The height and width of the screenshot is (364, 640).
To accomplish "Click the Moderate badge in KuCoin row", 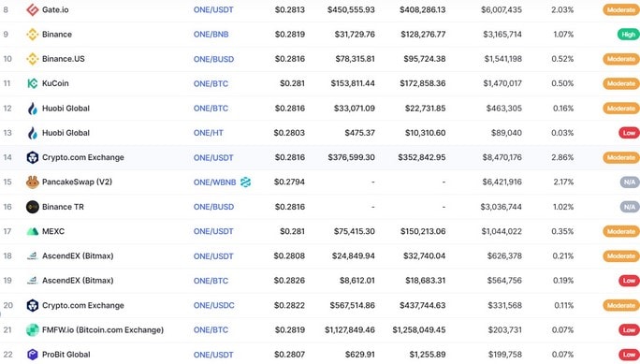I will point(621,83).
